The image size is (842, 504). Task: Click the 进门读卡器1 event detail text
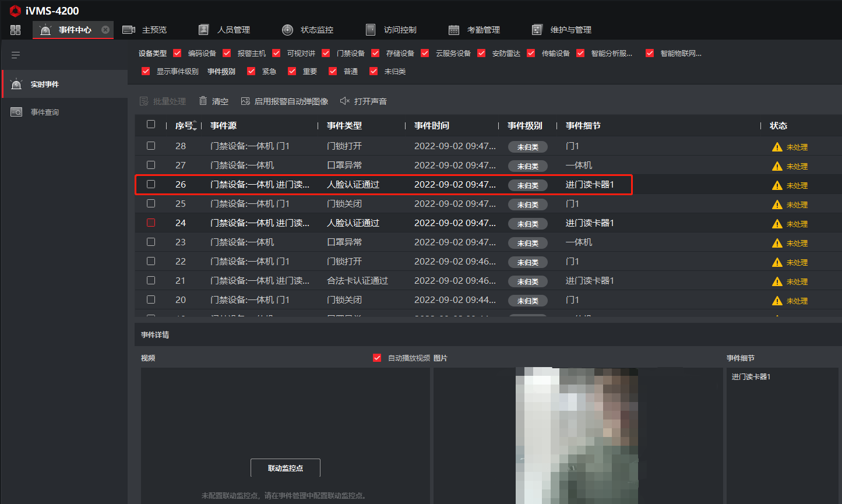click(751, 377)
